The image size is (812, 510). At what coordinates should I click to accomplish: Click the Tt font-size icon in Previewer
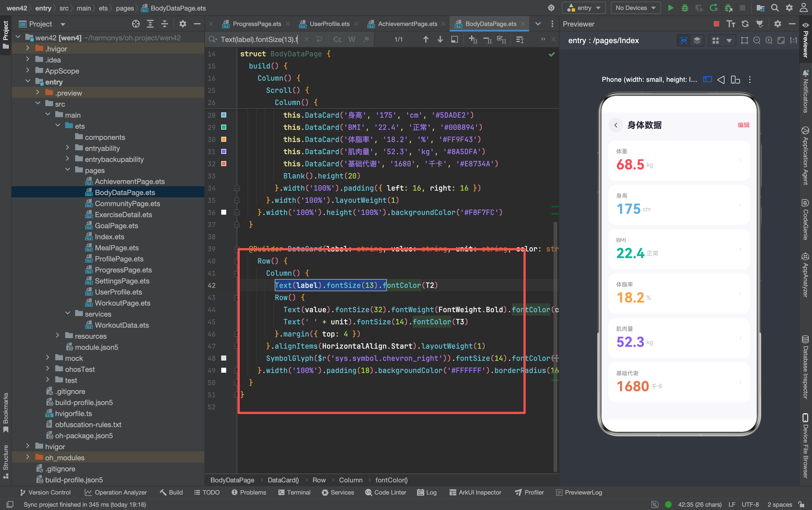point(731,24)
